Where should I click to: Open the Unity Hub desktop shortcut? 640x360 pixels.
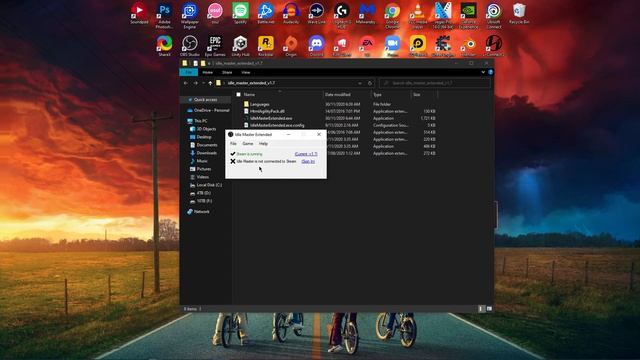point(240,45)
